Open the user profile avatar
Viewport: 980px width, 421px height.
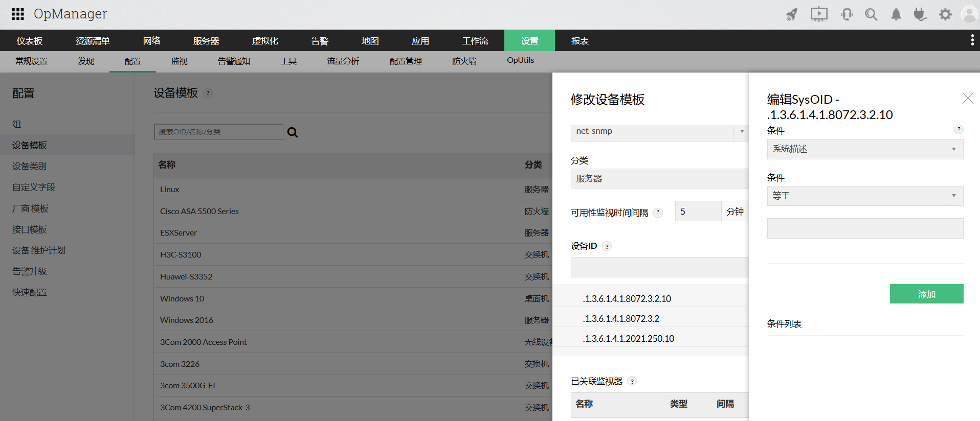970,14
